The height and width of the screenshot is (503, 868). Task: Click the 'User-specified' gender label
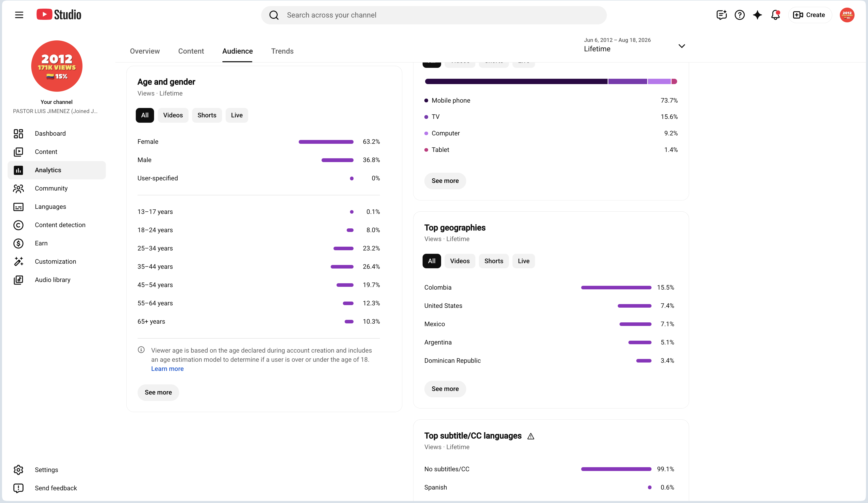pyautogui.click(x=158, y=178)
